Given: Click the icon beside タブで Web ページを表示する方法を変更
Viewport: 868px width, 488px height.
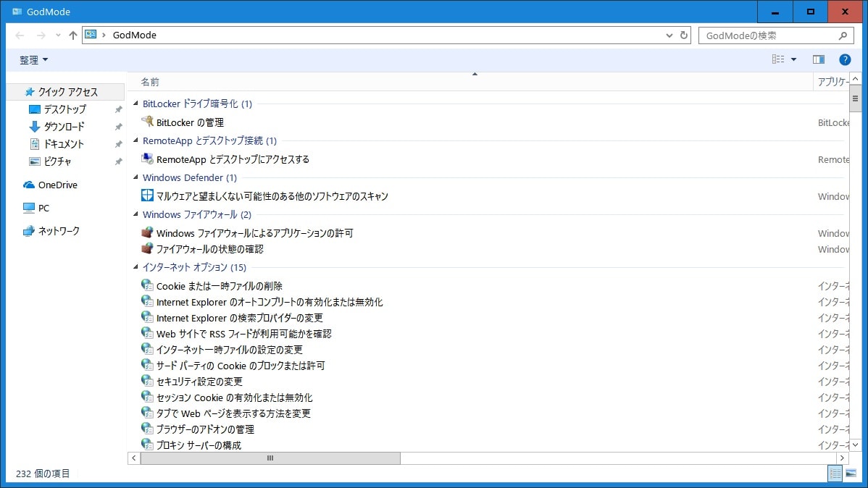Looking at the screenshot, I should tap(147, 413).
